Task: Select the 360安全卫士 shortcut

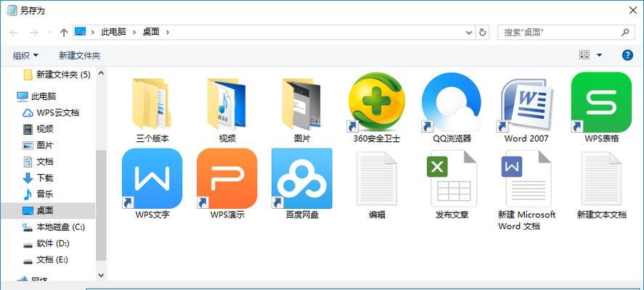Action: [377, 108]
